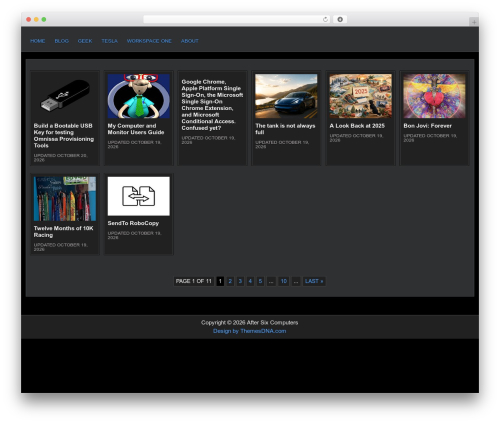
Task: Click the updated date under the Google Chrome post
Action: coord(208,140)
